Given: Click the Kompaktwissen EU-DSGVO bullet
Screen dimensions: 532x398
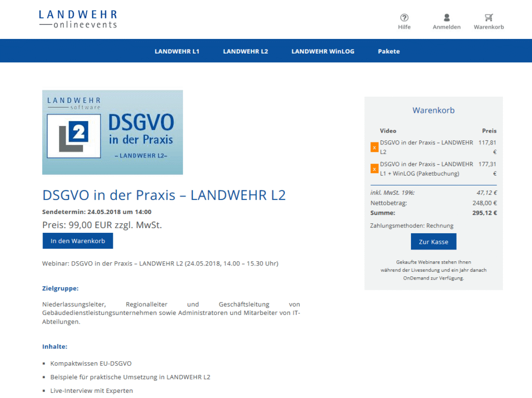Looking at the screenshot, I should tap(91, 363).
